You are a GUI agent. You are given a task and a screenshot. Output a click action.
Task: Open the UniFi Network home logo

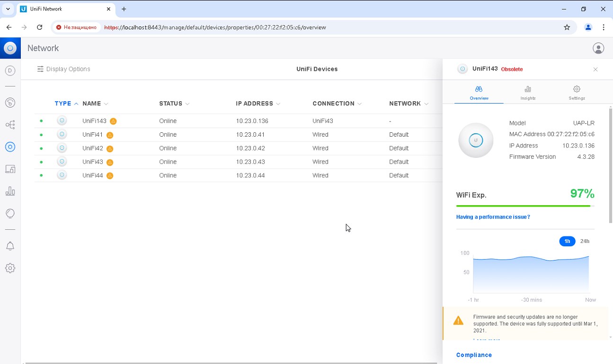10,48
